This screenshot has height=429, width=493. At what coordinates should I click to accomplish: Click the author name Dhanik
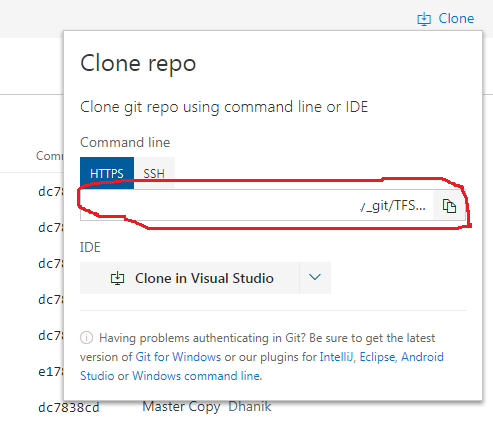[x=250, y=406]
